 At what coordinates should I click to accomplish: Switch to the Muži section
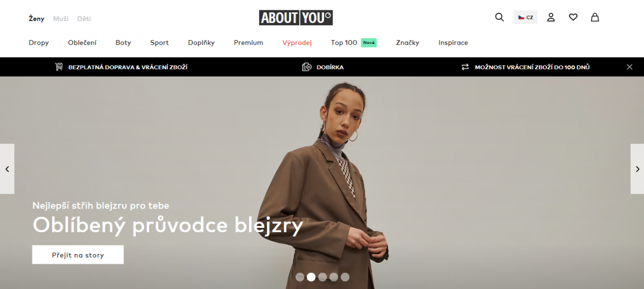coord(61,19)
